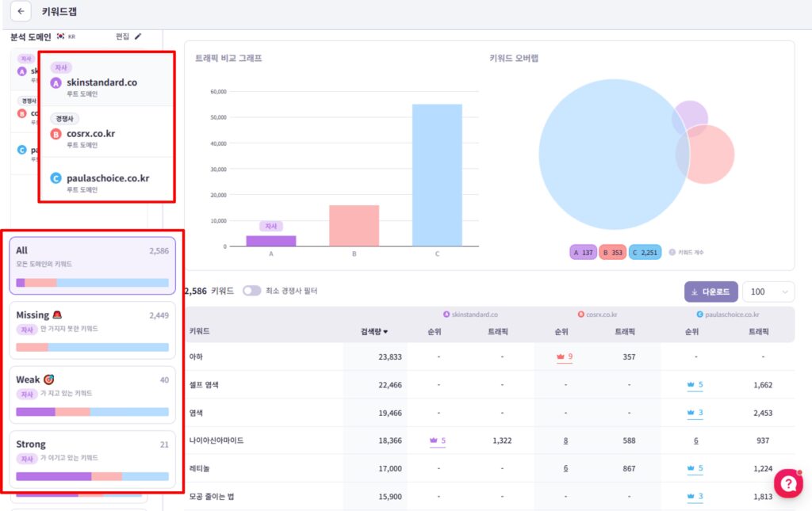The image size is (812, 511).
Task: Click the purple A icon for skinstandard.co
Action: coord(56,83)
